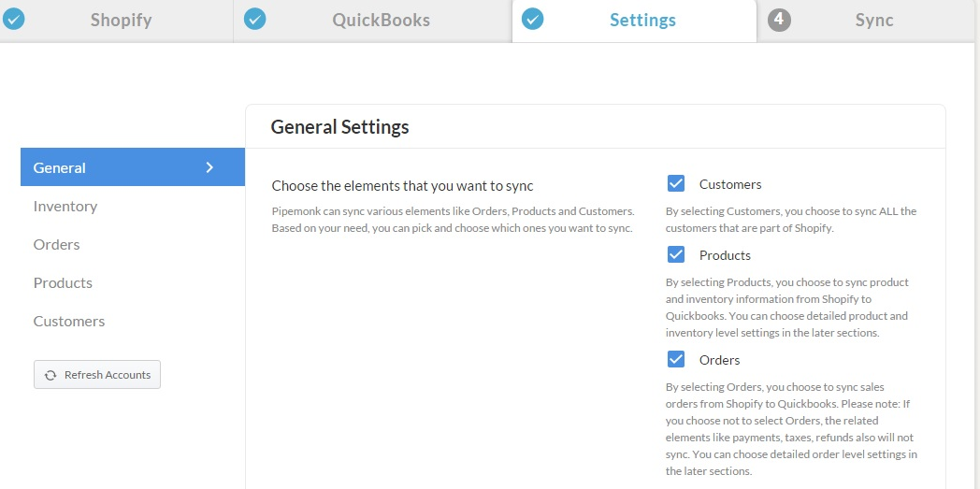This screenshot has height=489, width=980.
Task: Select the Settings step tab
Action: click(x=634, y=21)
